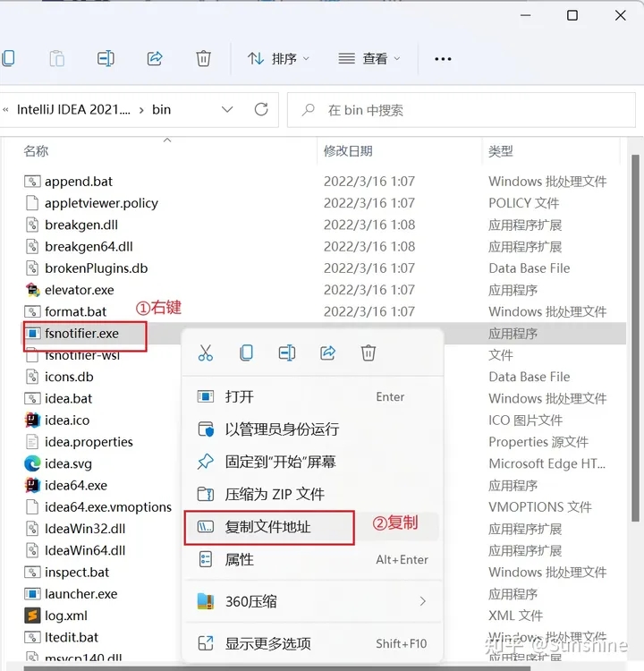Click Share icon in context menu
Viewport: 644px width, 671px height.
click(327, 353)
